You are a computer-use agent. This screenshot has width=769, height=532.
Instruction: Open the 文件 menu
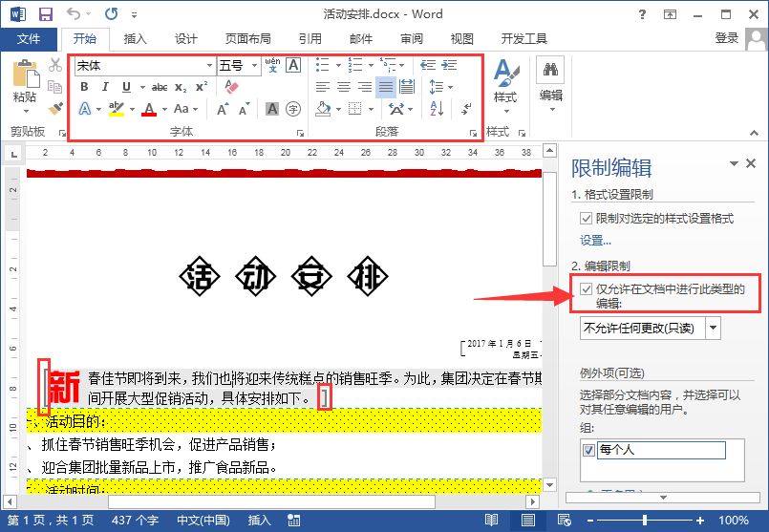tap(29, 39)
